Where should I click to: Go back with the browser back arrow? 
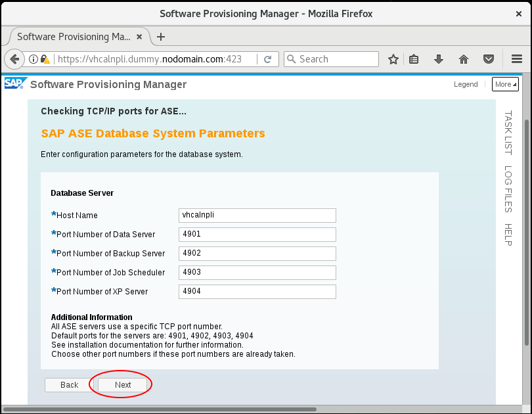click(14, 59)
